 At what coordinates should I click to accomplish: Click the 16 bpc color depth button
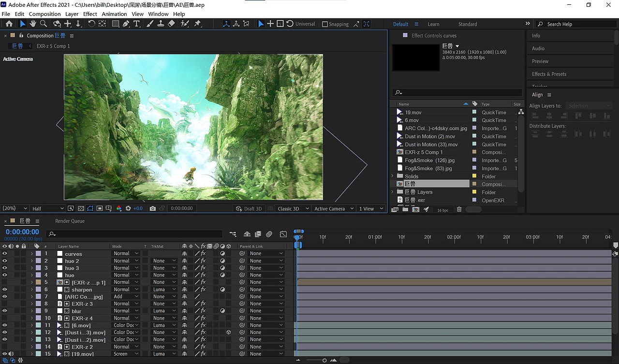[442, 210]
